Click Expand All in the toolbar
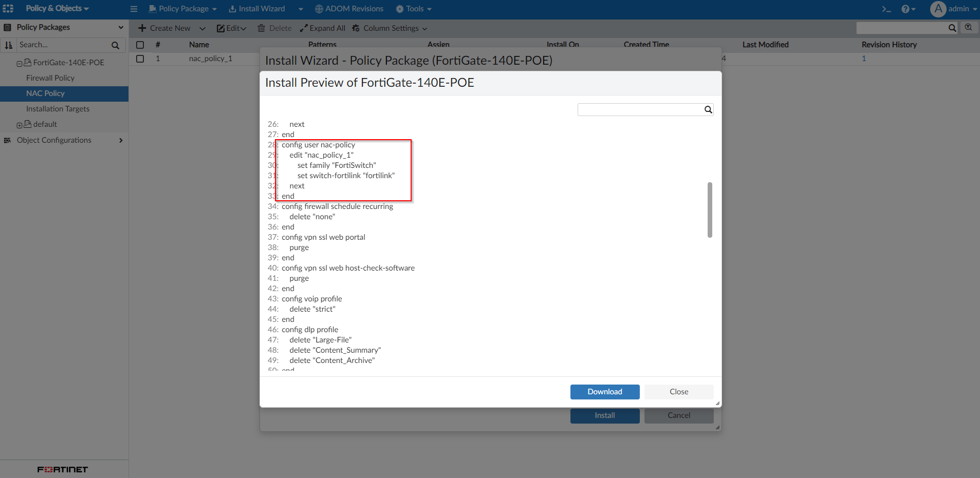Viewport: 980px width, 478px height. click(322, 28)
